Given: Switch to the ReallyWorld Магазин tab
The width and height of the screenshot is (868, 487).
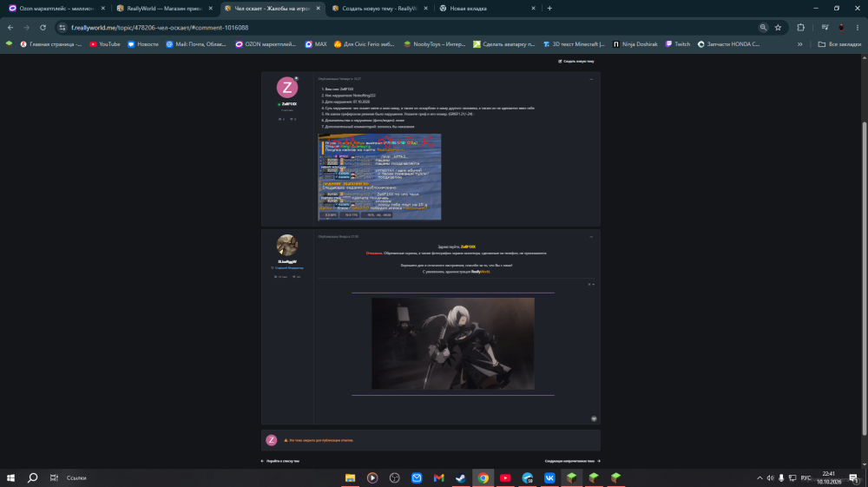Looking at the screenshot, I should 163,9.
